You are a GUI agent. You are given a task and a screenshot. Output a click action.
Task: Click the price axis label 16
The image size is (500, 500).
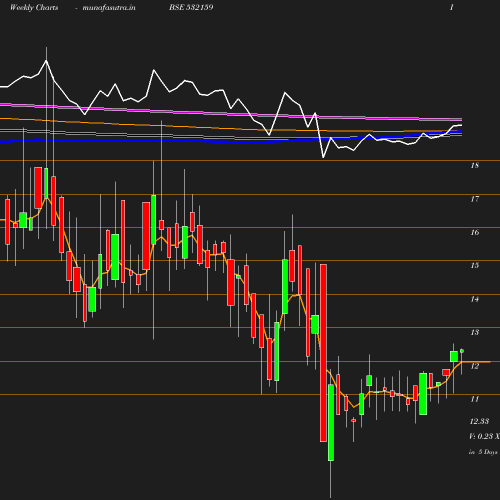coord(475,232)
